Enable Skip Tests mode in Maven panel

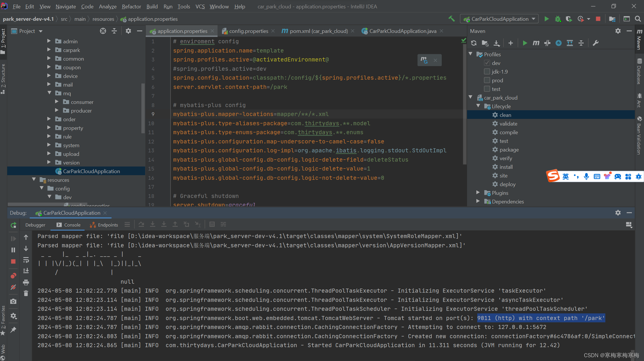tap(547, 43)
